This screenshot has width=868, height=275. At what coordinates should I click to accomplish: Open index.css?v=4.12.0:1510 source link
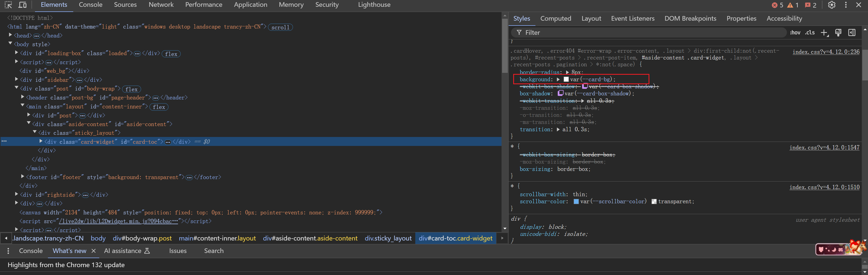824,187
